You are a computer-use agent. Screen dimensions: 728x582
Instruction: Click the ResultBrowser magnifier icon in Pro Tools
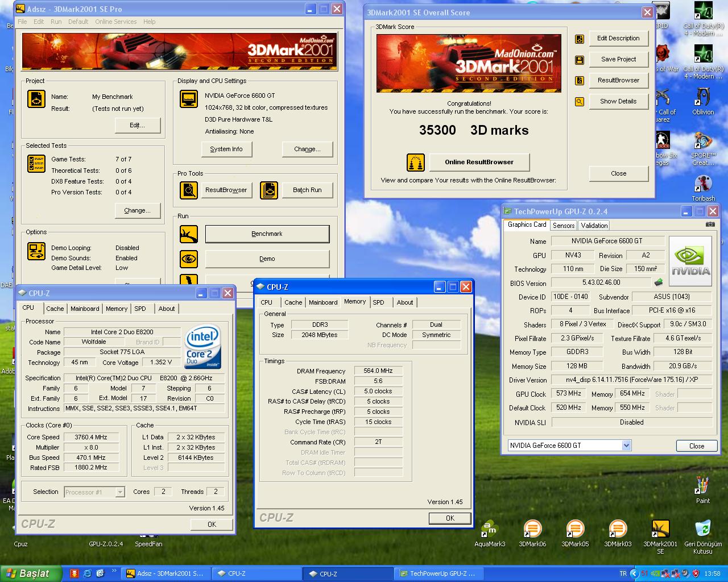click(189, 190)
